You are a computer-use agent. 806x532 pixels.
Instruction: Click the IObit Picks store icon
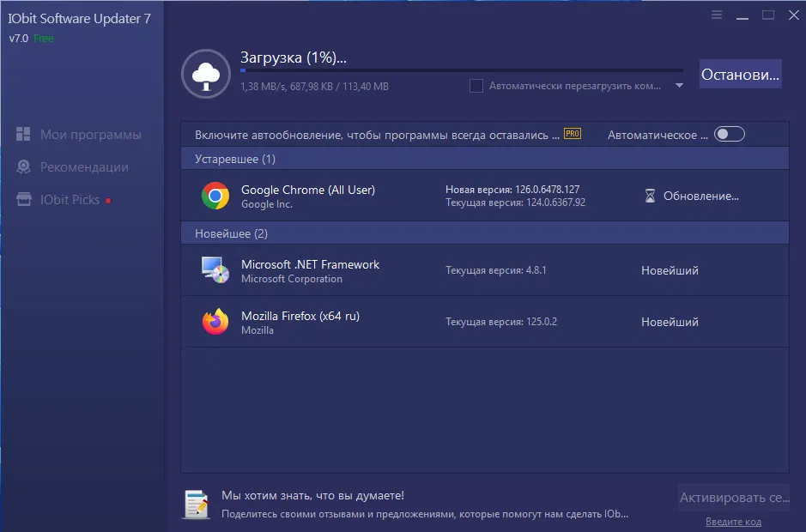[x=24, y=199]
